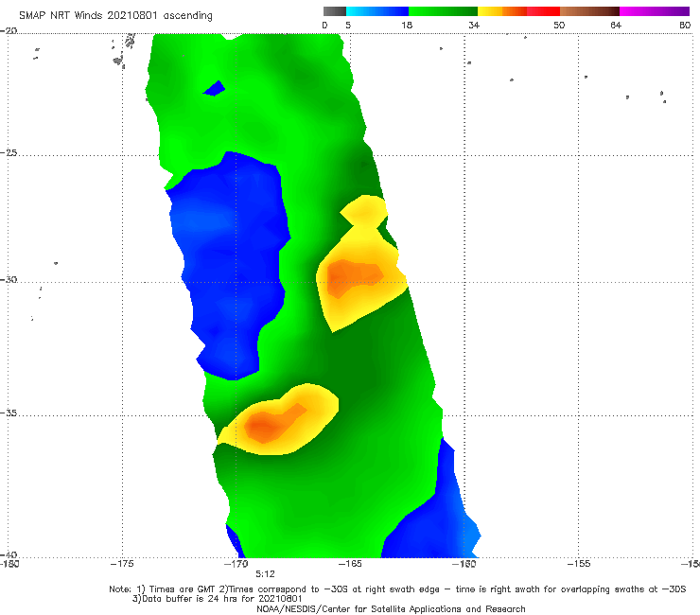Click the note line starting 'Note: 1) Times are GMT'
The height and width of the screenshot is (615, 700).
click(x=397, y=589)
